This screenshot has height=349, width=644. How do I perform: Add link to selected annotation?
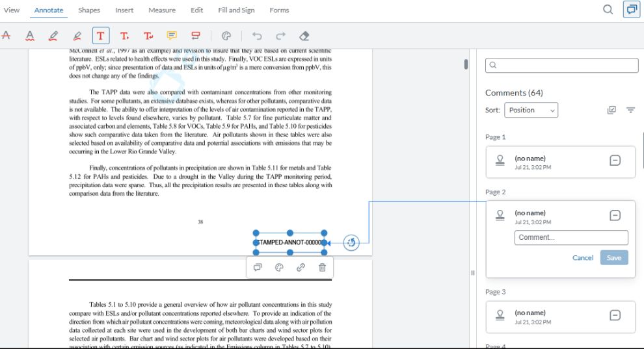(x=301, y=267)
